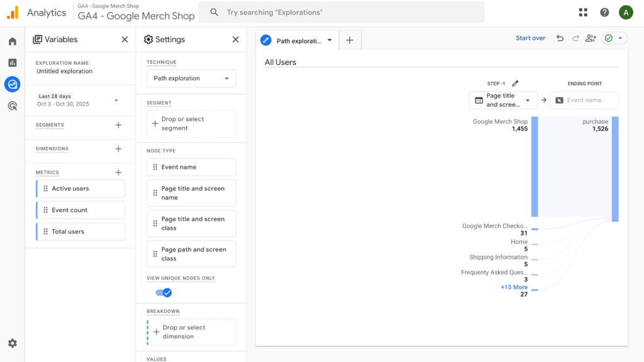Open the Home icon in left sidebar
The height and width of the screenshot is (362, 644).
click(12, 42)
